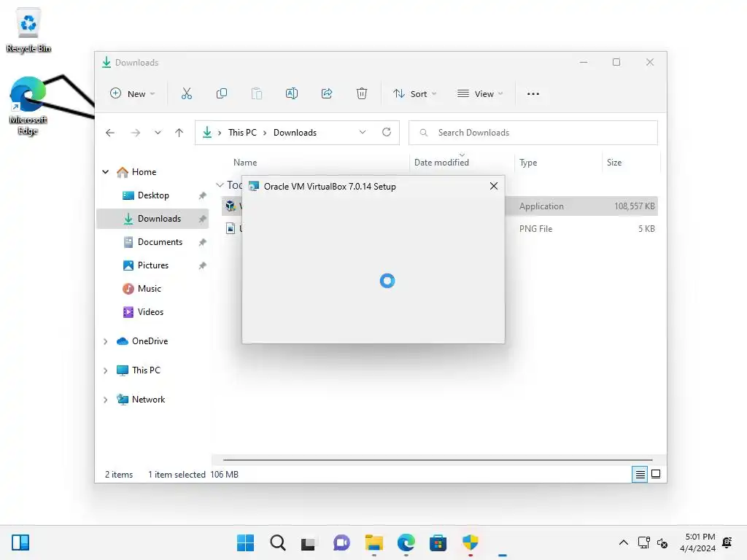Click the Rename icon in toolbar
747x560 pixels.
tap(292, 94)
